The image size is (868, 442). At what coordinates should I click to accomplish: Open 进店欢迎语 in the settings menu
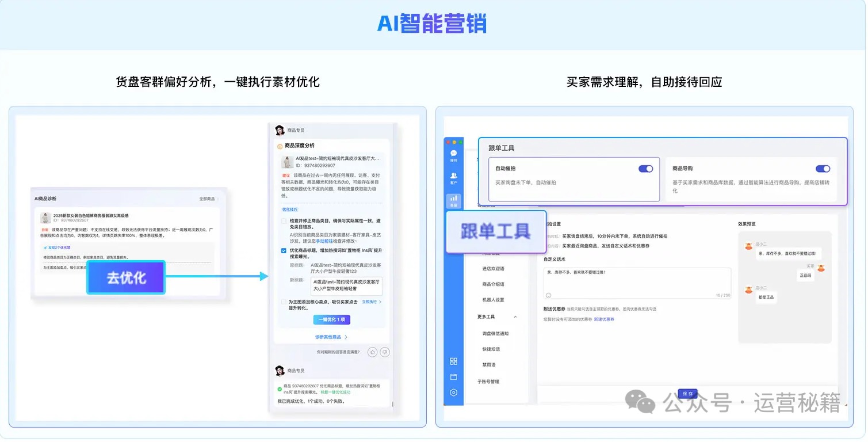coord(494,269)
